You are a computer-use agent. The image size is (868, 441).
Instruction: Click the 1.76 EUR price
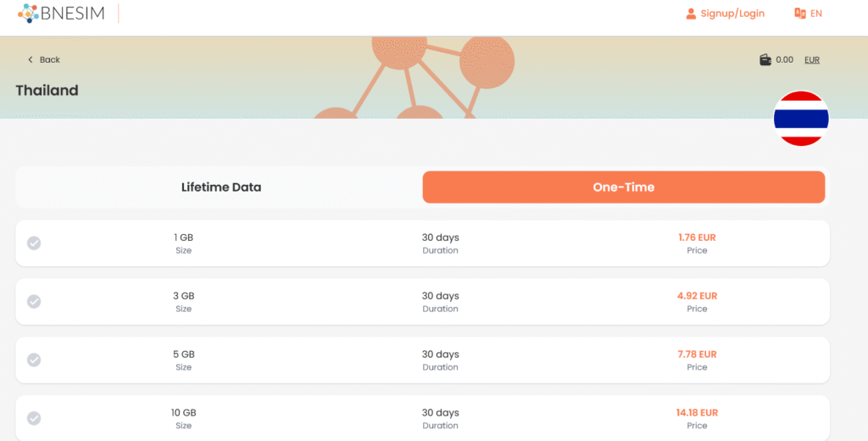[x=697, y=238]
